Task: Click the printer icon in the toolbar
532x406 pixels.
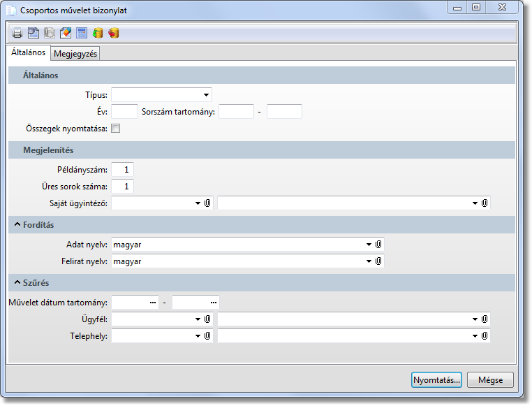Action: pyautogui.click(x=17, y=34)
